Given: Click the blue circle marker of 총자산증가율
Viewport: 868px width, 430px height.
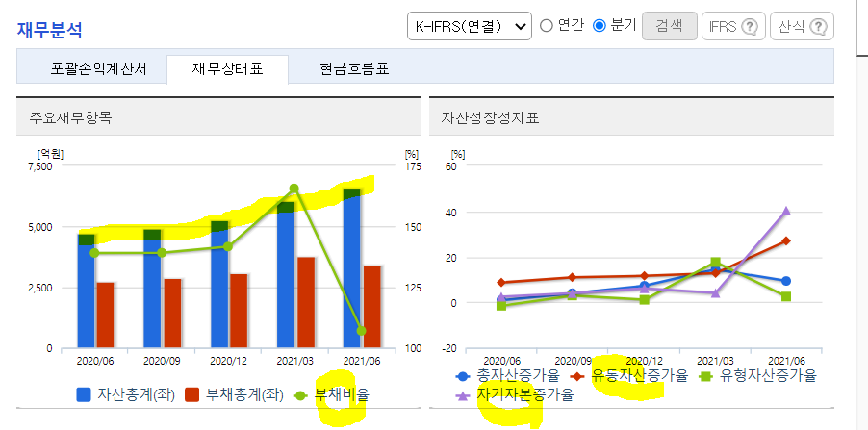Looking at the screenshot, I should (463, 376).
